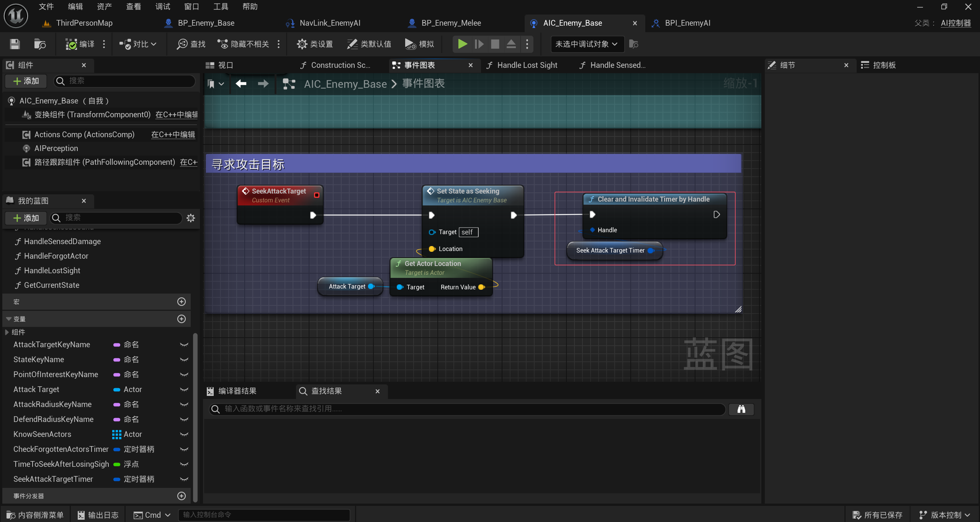Switch to the Handle Lost Sight tab
This screenshot has width=980, height=522.
tap(527, 65)
